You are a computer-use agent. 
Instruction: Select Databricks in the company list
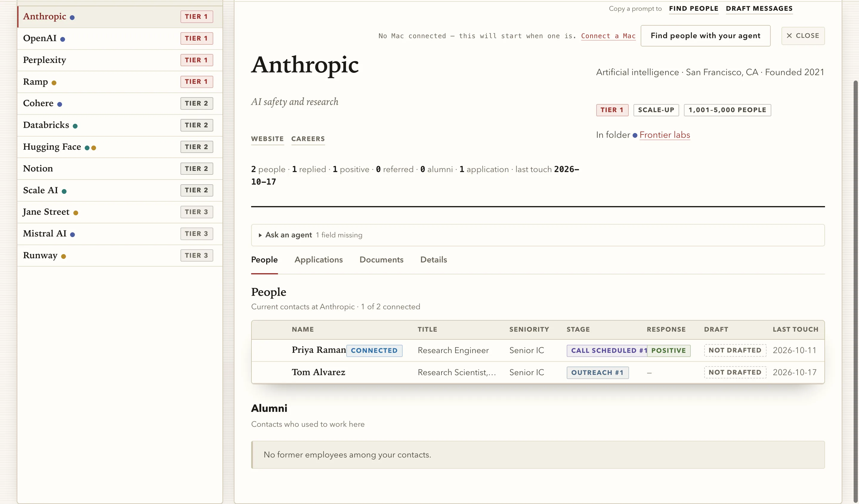(120, 126)
